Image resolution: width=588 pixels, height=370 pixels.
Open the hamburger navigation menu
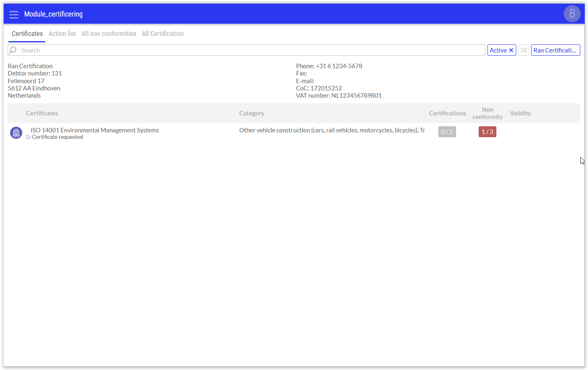pos(14,15)
